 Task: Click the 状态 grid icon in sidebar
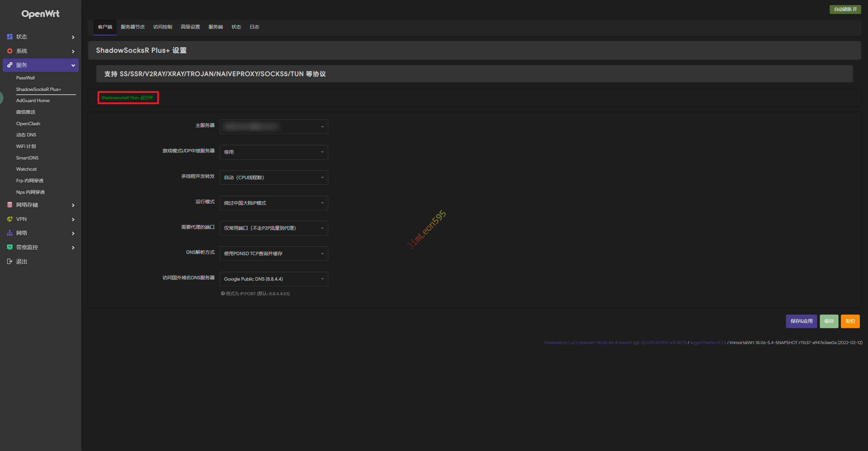point(10,37)
